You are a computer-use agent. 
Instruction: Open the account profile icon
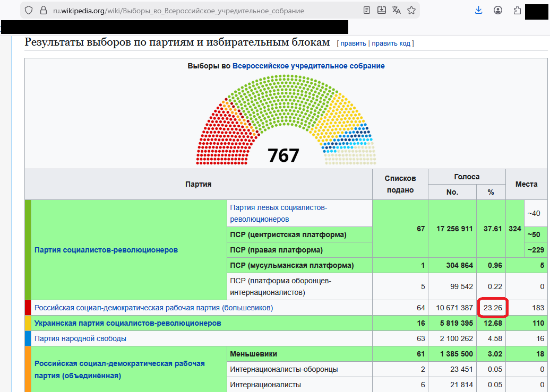(x=498, y=10)
